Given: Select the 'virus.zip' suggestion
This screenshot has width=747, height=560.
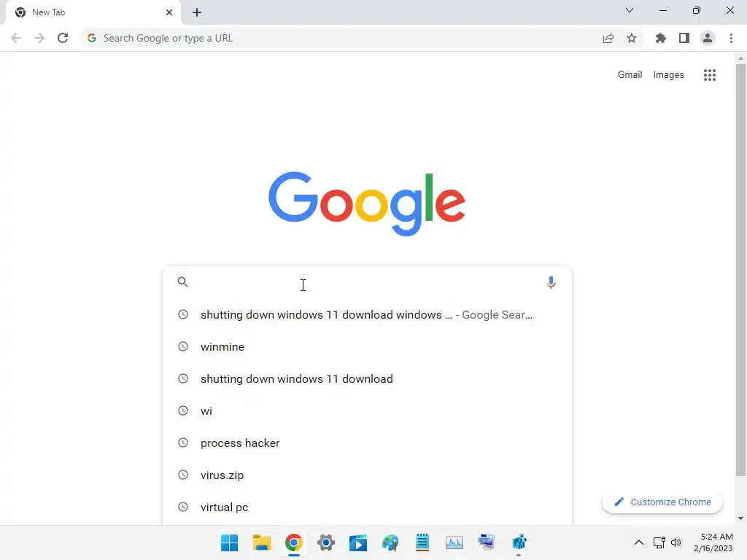Looking at the screenshot, I should click(367, 475).
